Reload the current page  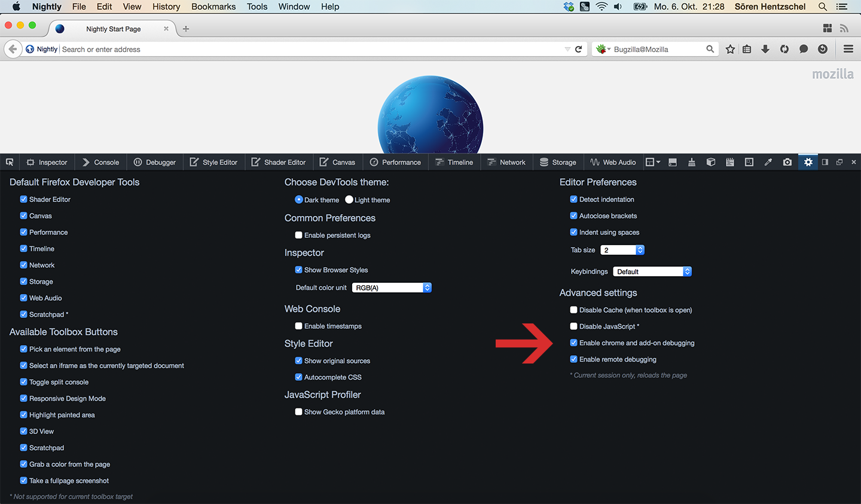(x=579, y=49)
